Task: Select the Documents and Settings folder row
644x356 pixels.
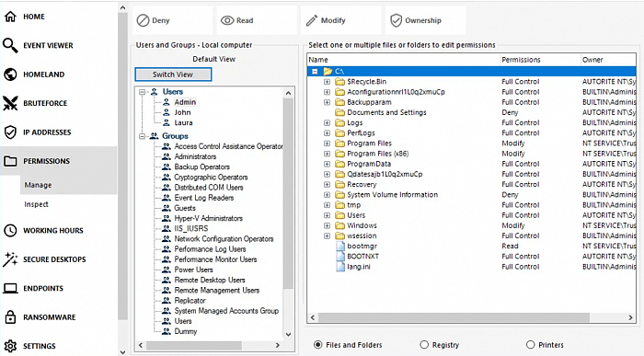Action: [471, 112]
